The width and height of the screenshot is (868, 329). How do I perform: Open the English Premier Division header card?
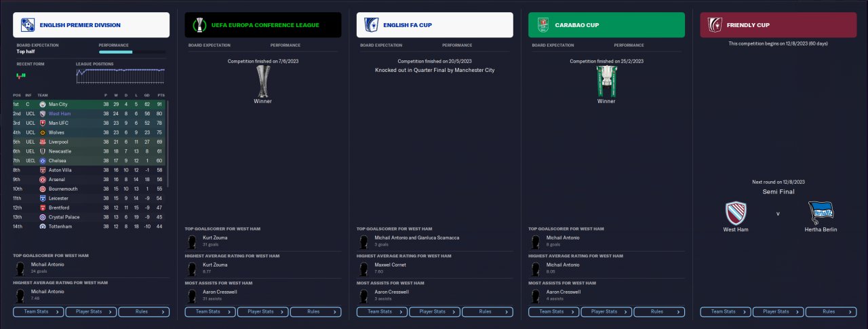click(91, 25)
